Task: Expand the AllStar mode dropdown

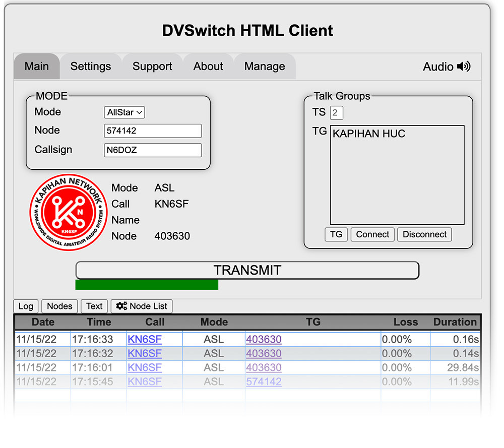Action: 124,112
